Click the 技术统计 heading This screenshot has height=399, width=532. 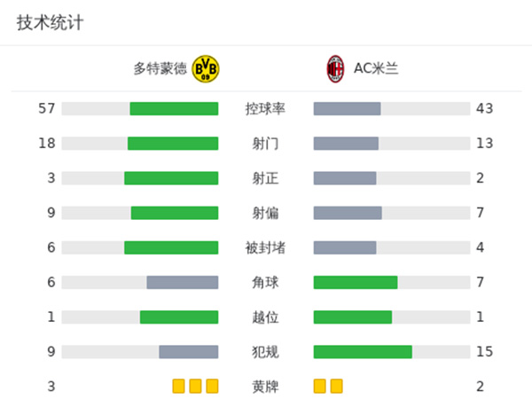point(51,23)
